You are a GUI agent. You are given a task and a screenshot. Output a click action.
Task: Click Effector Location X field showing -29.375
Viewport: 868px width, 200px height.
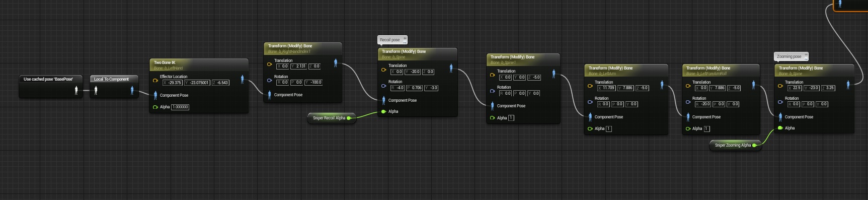pyautogui.click(x=172, y=83)
